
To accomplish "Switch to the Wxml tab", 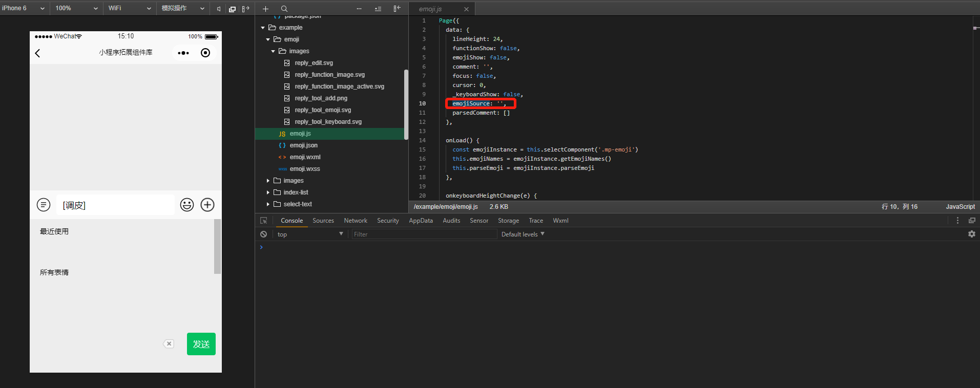I will [x=560, y=221].
